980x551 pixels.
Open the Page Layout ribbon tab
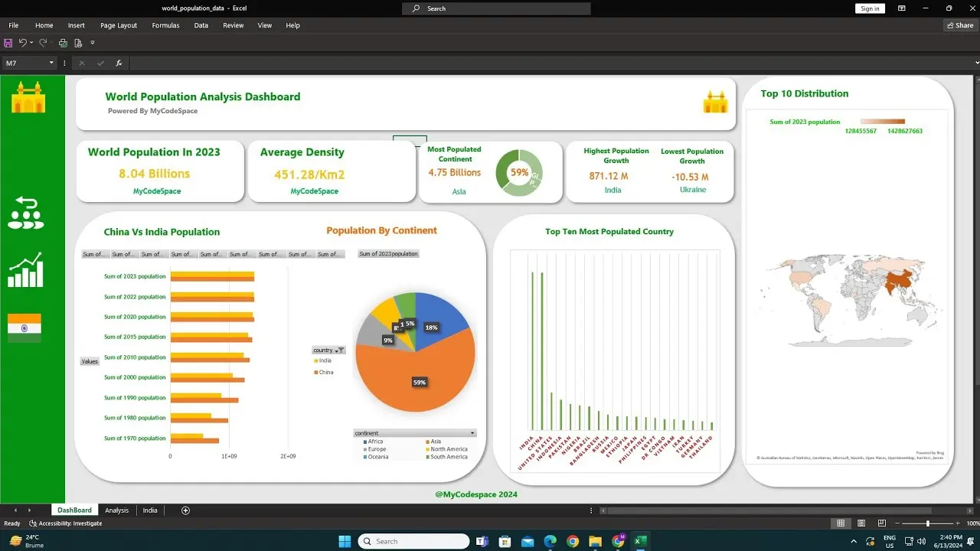(x=119, y=25)
